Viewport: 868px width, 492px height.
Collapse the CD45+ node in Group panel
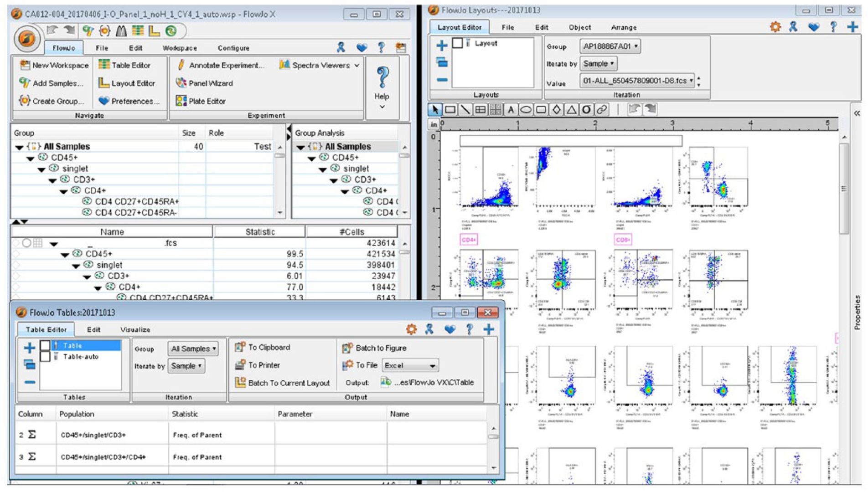(30, 158)
